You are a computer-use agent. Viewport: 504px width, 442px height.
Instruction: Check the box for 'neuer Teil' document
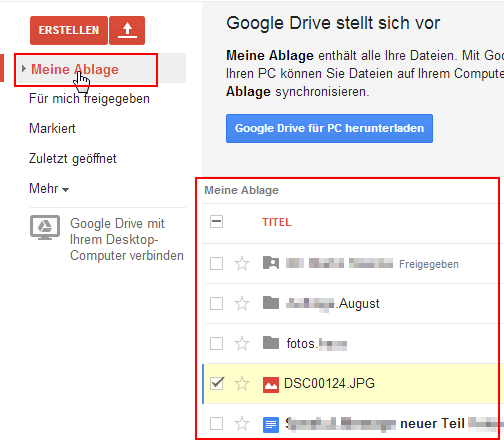(x=216, y=424)
